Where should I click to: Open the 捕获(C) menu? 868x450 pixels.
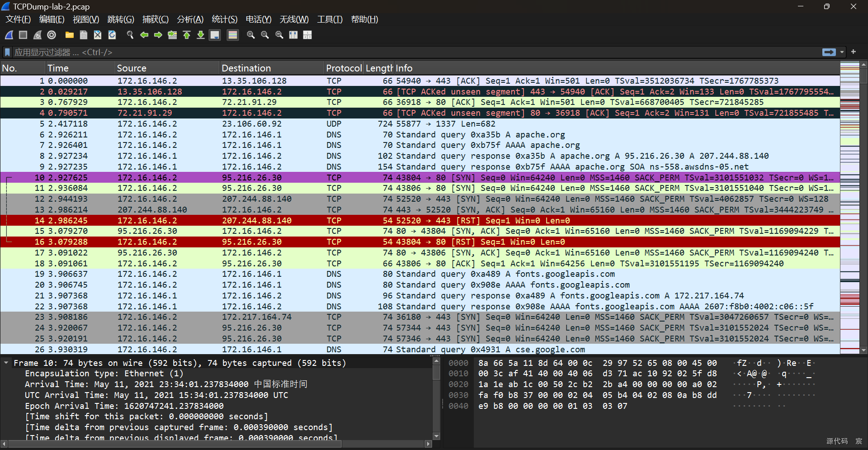[x=156, y=19]
